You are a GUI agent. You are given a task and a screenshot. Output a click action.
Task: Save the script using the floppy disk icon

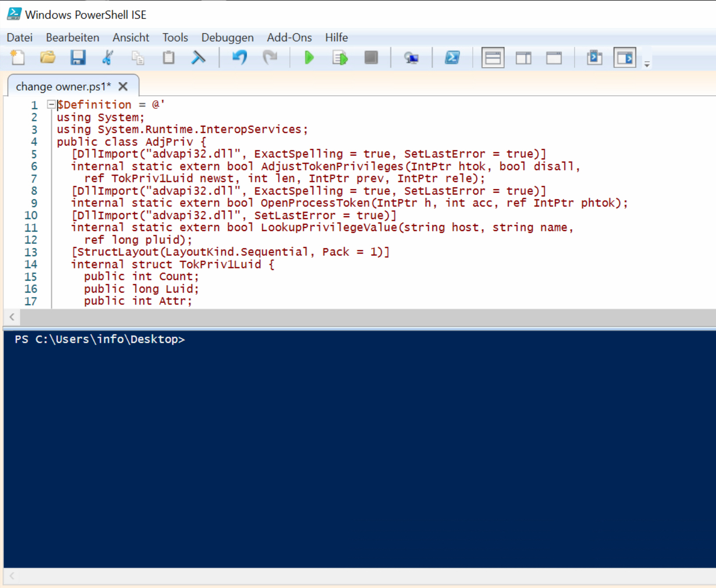pos(78,58)
